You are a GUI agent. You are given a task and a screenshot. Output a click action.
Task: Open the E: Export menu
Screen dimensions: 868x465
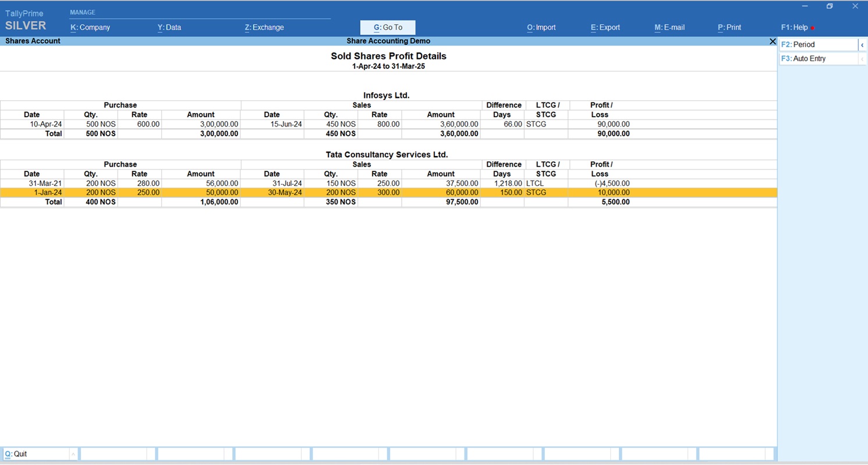click(x=605, y=27)
